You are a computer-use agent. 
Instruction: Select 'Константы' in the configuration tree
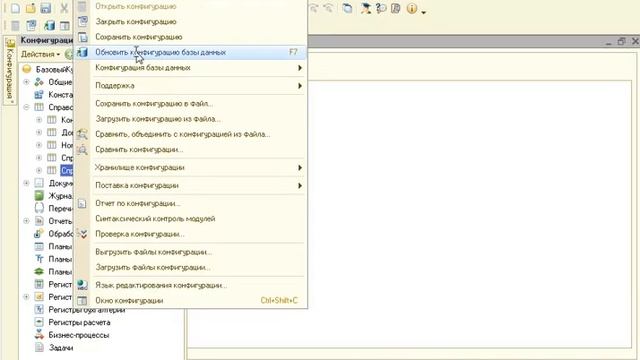click(x=60, y=95)
